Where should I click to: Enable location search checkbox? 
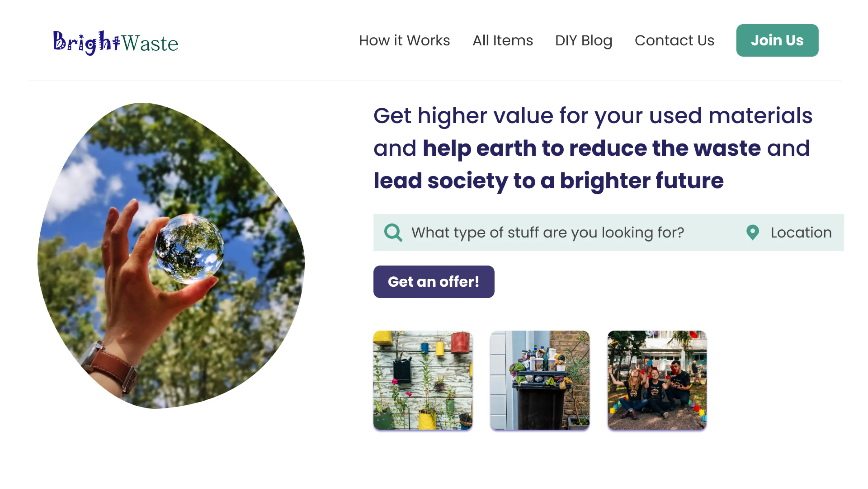[752, 233]
